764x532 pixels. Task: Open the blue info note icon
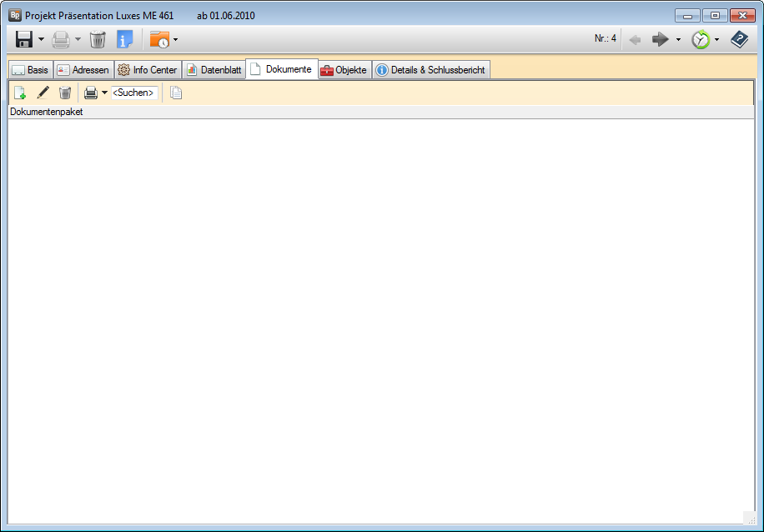[124, 39]
